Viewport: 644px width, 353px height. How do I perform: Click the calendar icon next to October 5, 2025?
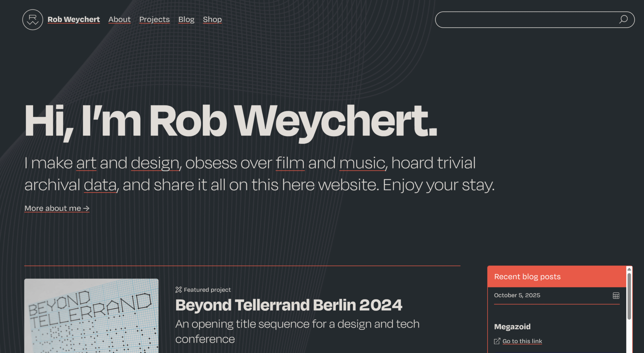(616, 295)
